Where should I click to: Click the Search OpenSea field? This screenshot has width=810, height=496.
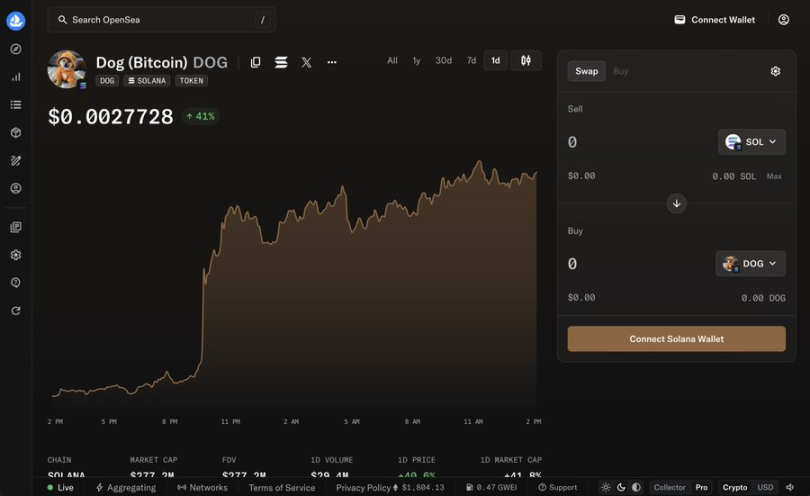(161, 20)
